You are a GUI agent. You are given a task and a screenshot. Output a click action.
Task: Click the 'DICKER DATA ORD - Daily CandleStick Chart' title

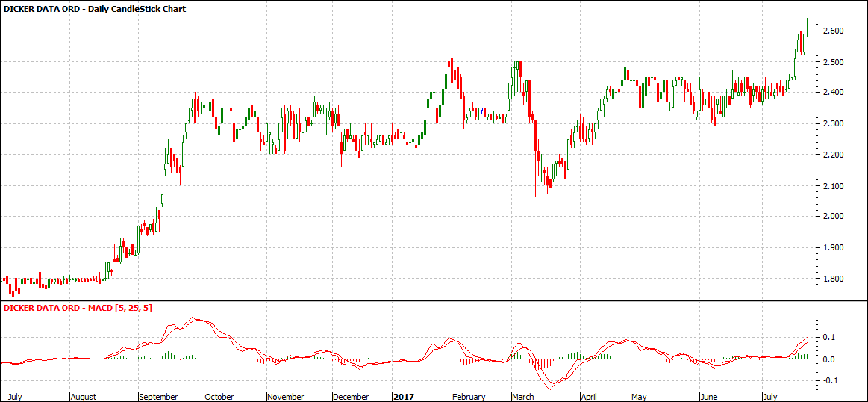click(x=95, y=9)
